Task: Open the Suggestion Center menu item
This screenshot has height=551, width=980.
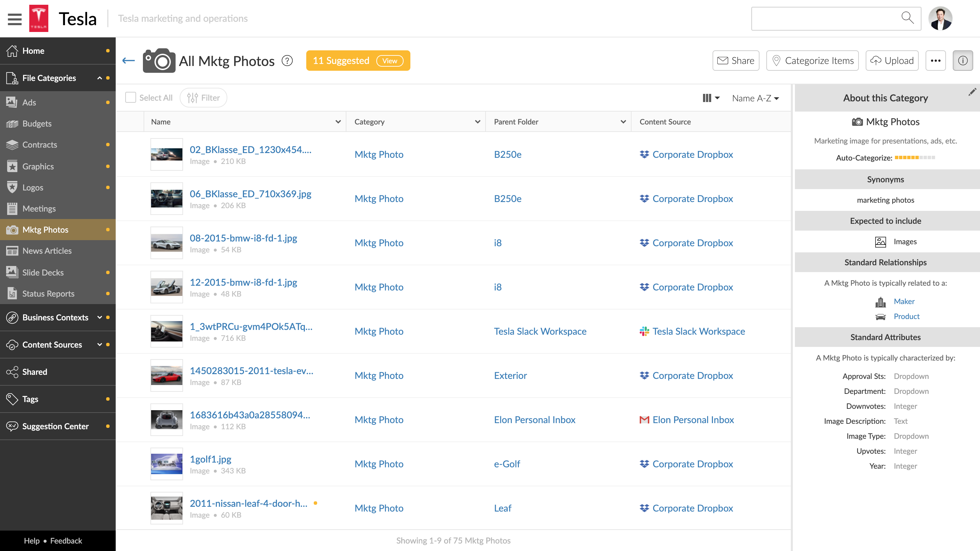Action: (55, 426)
